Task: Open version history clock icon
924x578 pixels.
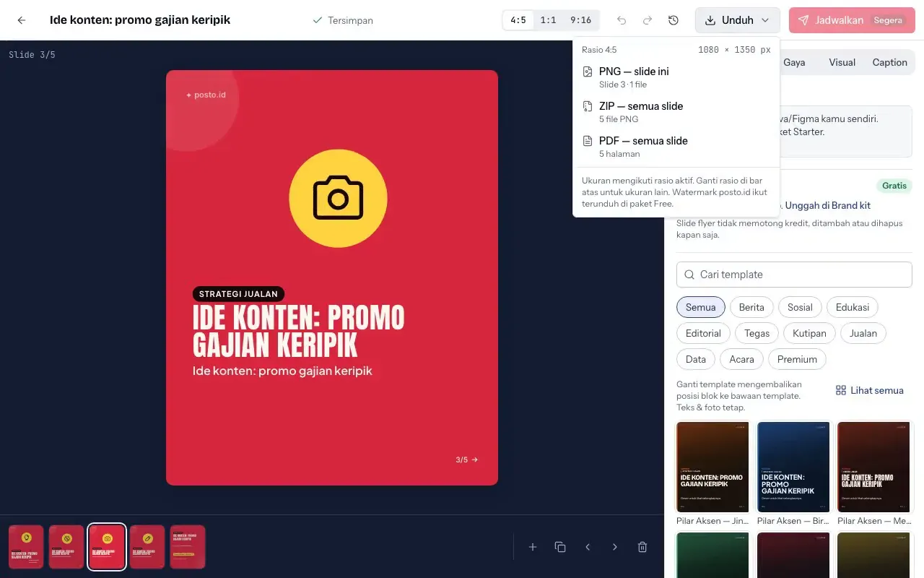Action: coord(674,20)
